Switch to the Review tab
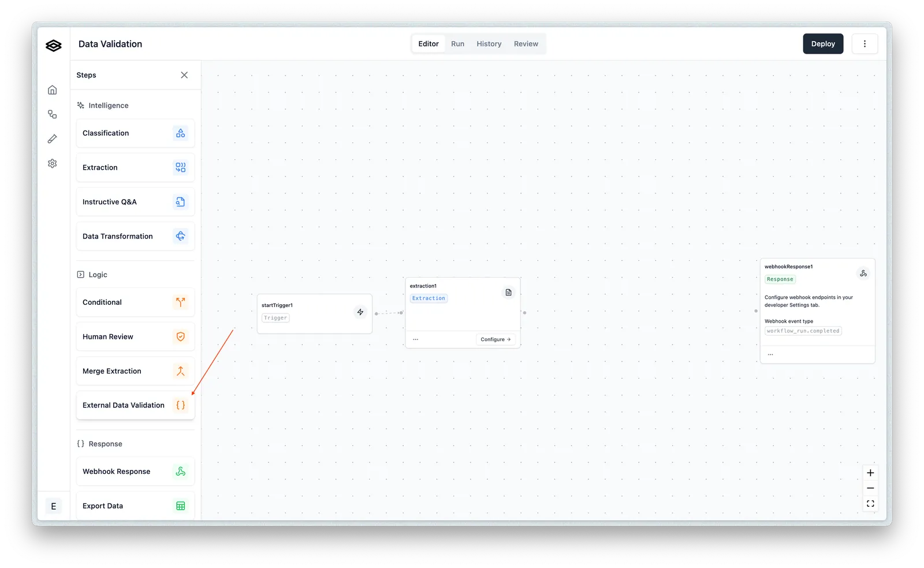The image size is (924, 568). tap(526, 44)
